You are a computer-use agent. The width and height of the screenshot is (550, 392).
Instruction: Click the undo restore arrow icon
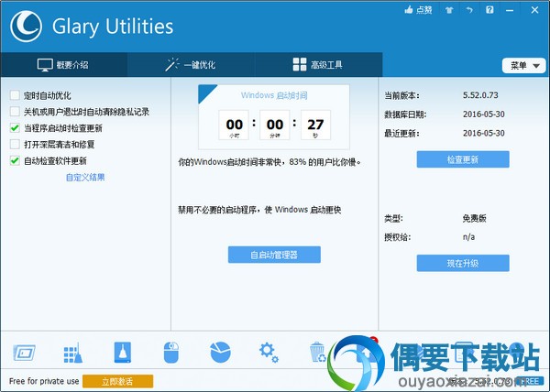point(469,10)
